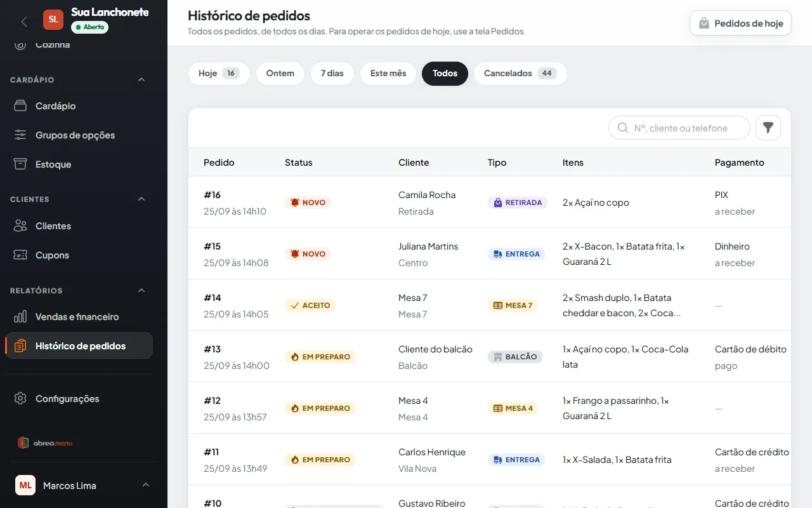Click NOVO status badge of order #15

(x=308, y=254)
